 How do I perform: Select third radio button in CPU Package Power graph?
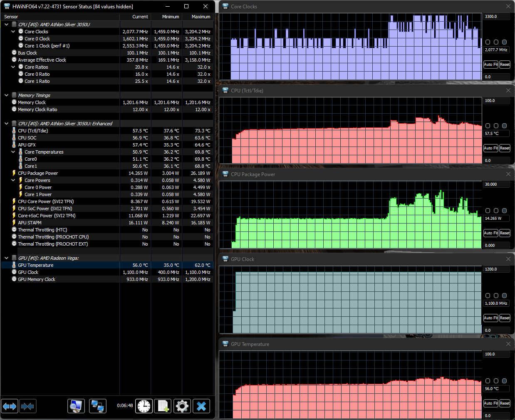point(504,211)
